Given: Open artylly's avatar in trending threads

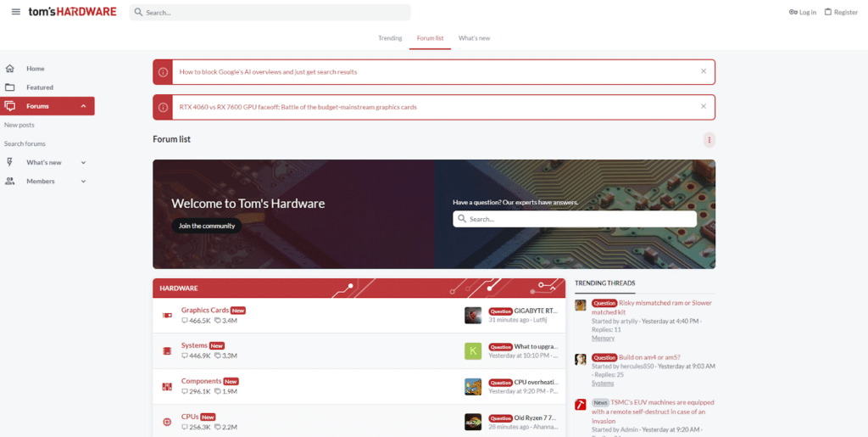Looking at the screenshot, I should [580, 305].
